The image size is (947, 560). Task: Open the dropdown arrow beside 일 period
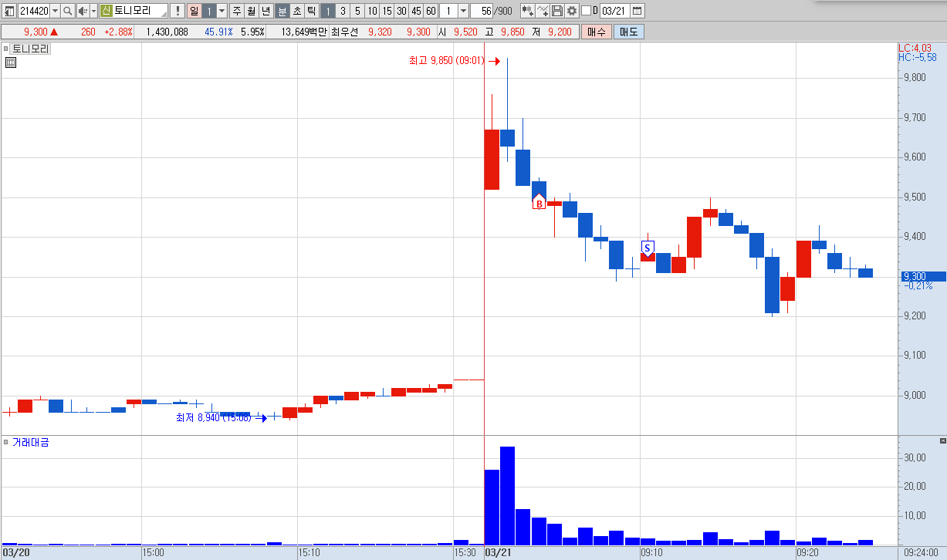tap(222, 11)
